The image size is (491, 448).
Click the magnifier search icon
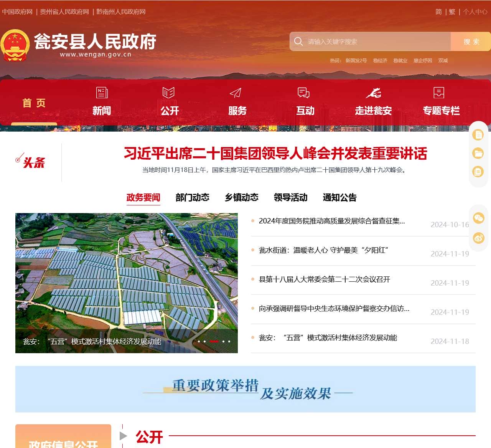(x=298, y=41)
